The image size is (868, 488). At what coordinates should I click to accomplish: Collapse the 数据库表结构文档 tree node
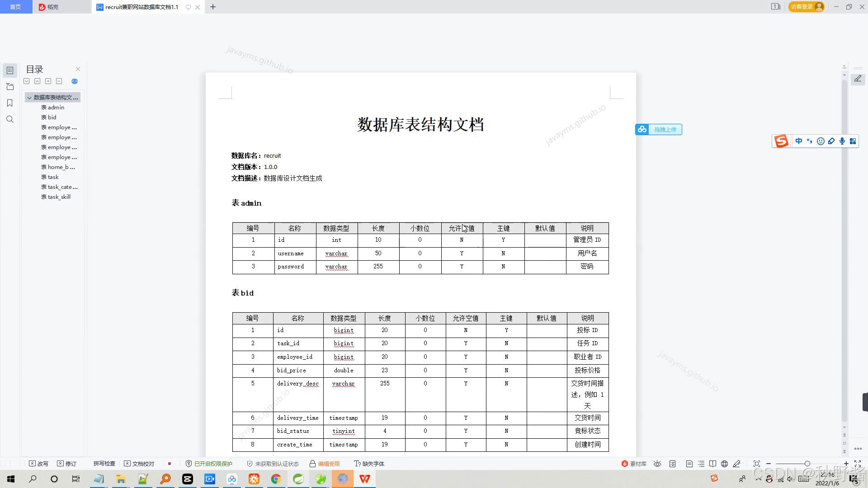(29, 98)
